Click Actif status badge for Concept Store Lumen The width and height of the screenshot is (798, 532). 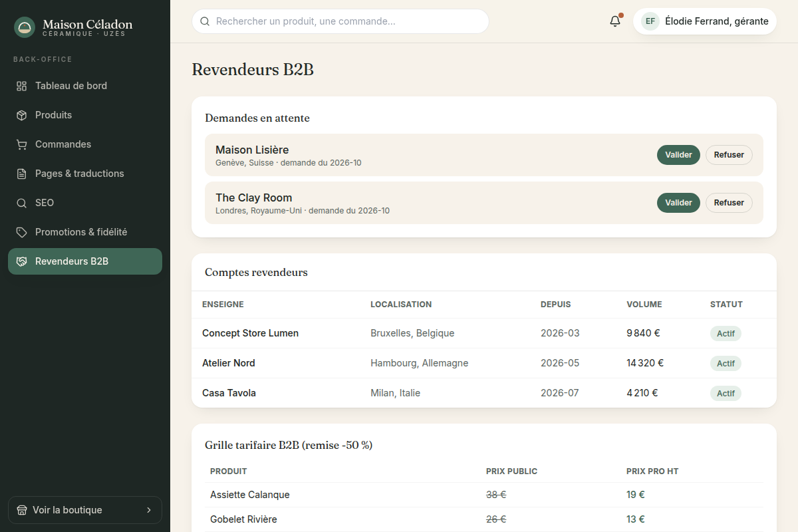click(726, 333)
